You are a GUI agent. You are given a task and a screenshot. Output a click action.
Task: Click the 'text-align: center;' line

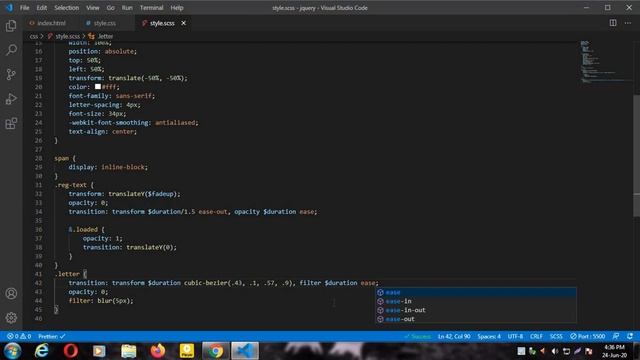103,131
